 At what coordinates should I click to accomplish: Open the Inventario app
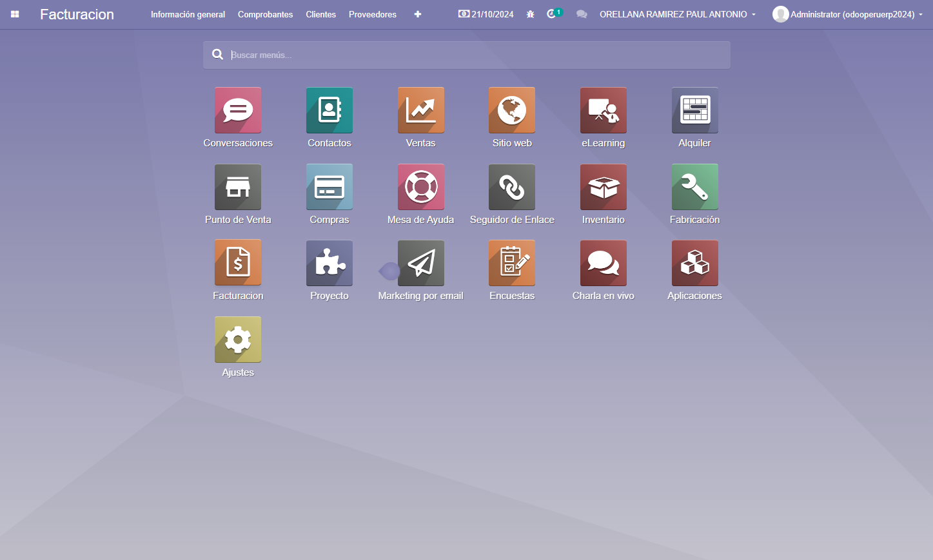point(604,187)
